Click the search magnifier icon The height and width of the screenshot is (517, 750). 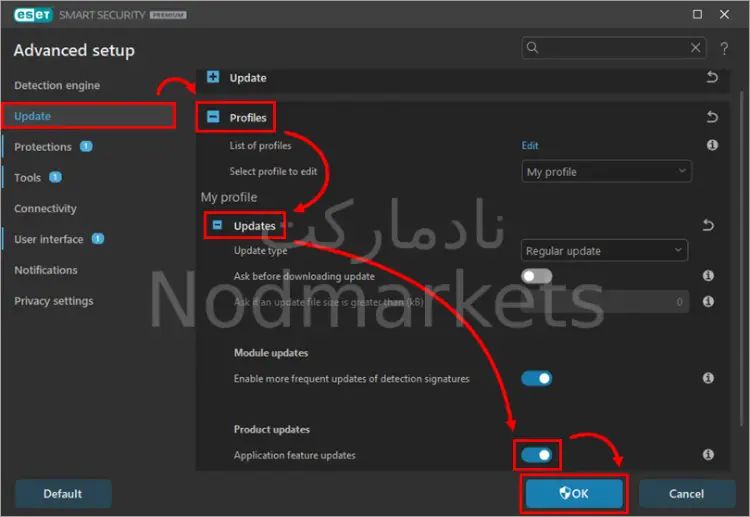[x=532, y=47]
